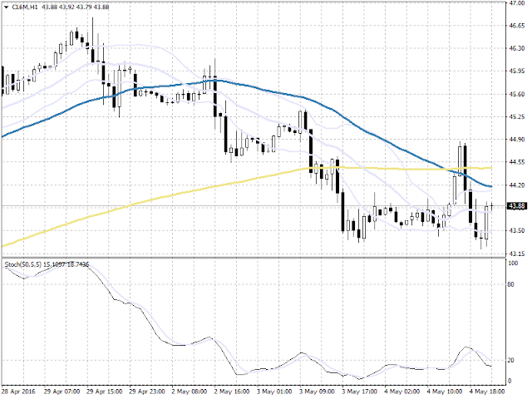Click the stochastic scale label 20

511,360
